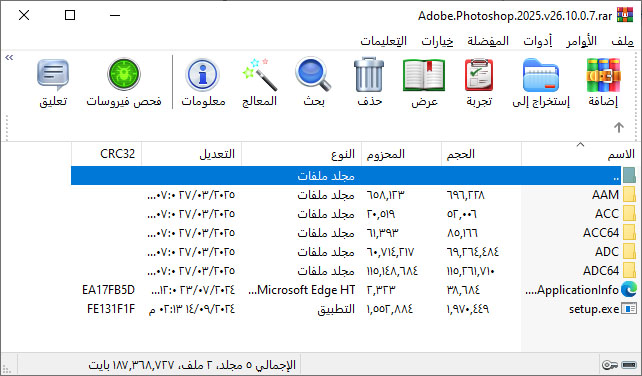This screenshot has width=642, height=376.
Task: Select the ADC64 folder icon
Action: point(629,271)
